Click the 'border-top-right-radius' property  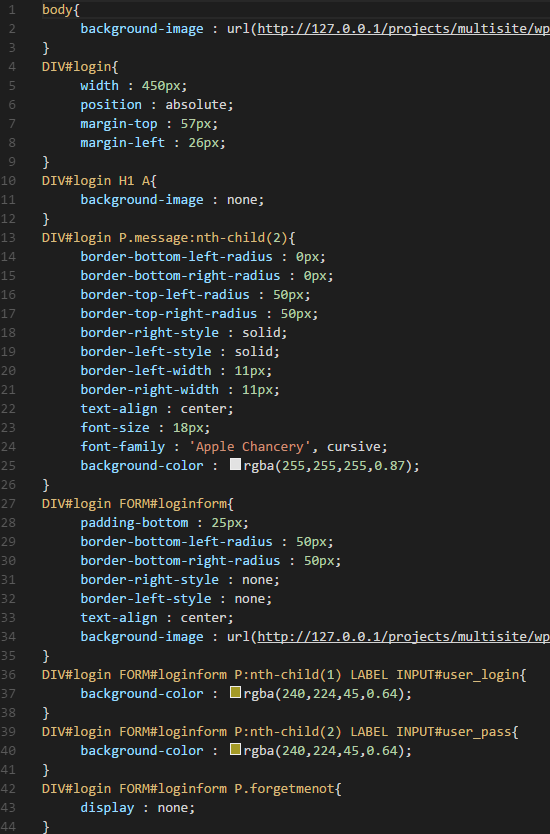coord(169,314)
